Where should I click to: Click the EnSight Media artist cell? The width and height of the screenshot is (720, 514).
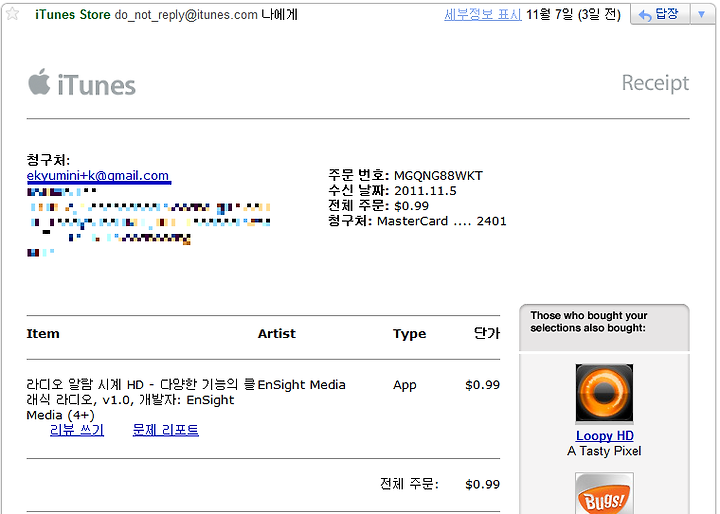pos(301,384)
